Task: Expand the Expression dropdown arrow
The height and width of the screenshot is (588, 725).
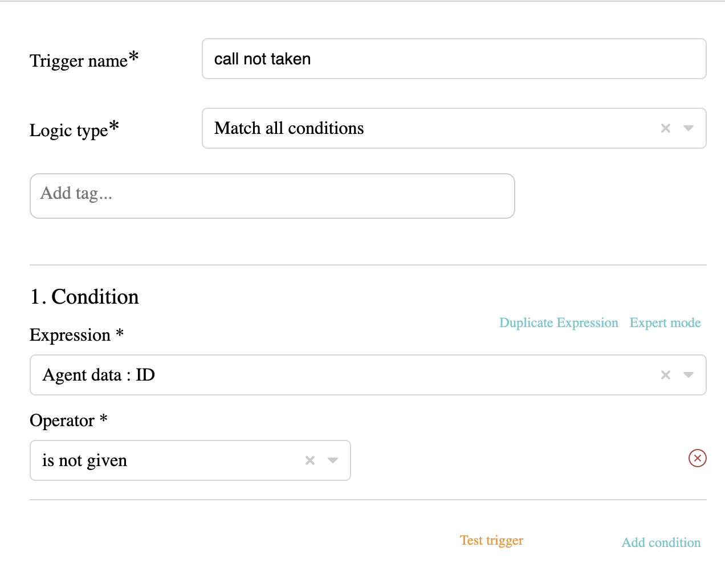Action: tap(689, 375)
